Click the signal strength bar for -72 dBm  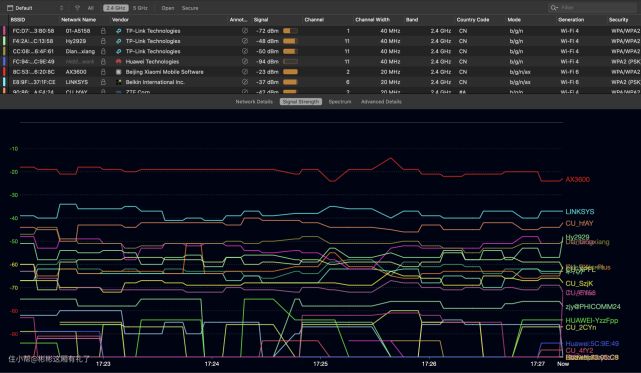(290, 31)
